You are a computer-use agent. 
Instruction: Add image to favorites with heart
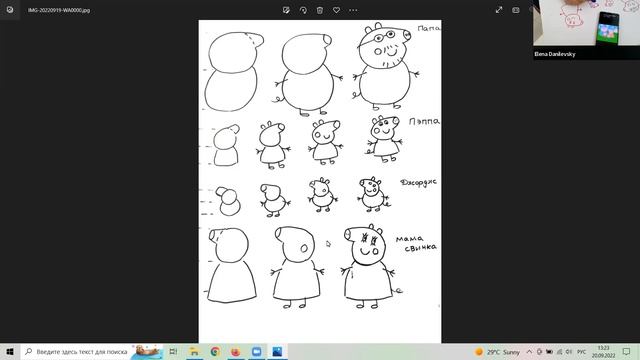(x=336, y=10)
